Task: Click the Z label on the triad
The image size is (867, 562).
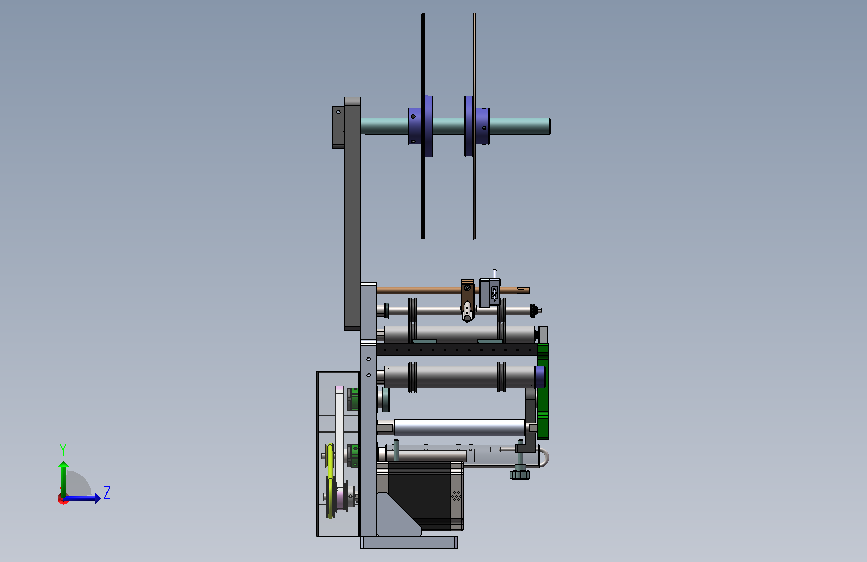Action: tap(107, 492)
